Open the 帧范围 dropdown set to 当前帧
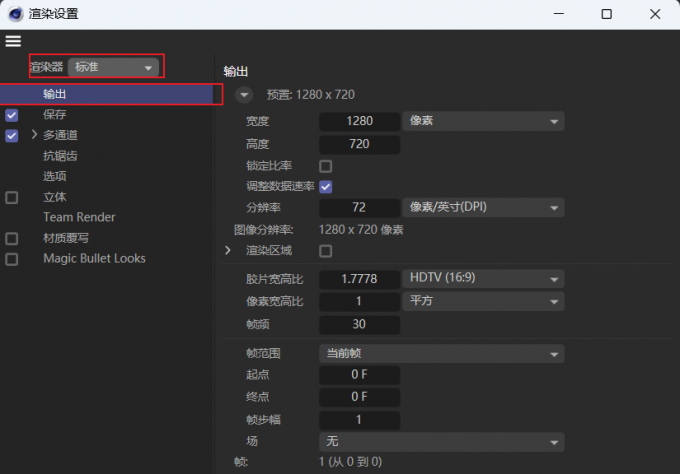This screenshot has width=680, height=474. click(442, 354)
